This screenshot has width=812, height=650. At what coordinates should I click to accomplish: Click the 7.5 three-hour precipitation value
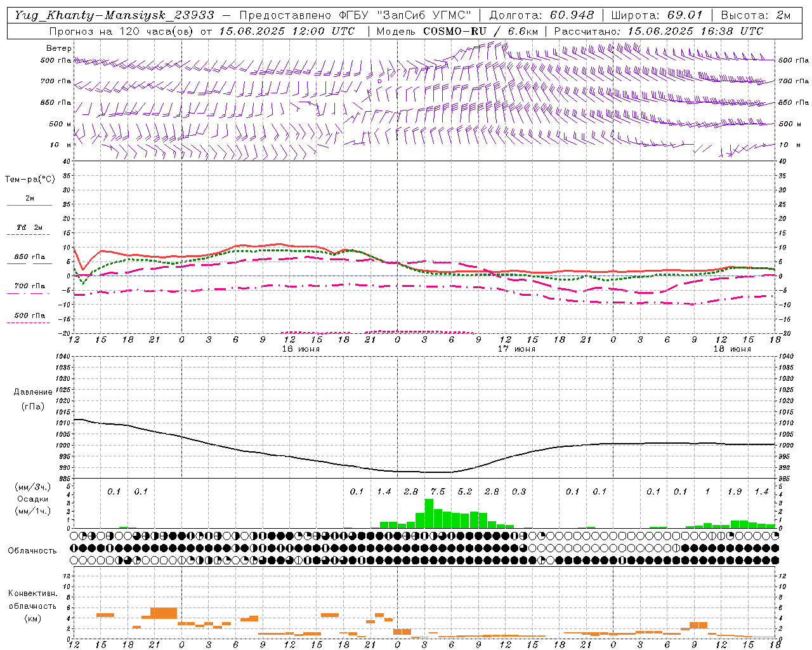[x=438, y=491]
